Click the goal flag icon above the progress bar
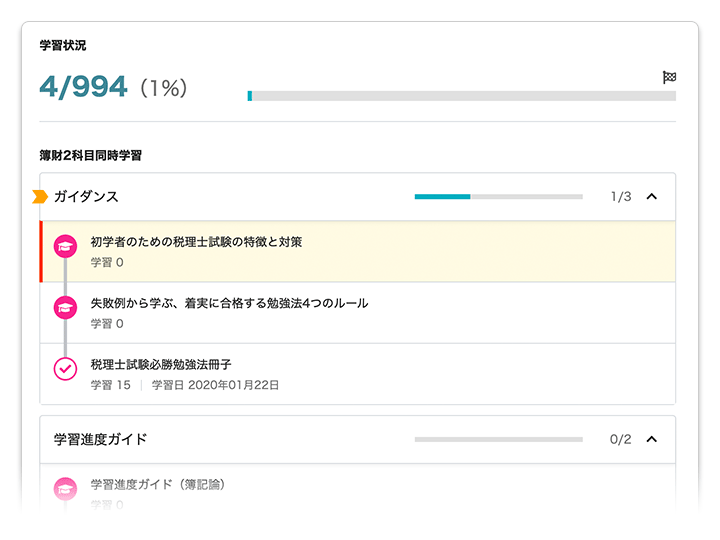Image resolution: width=720 pixels, height=540 pixels. pos(669,77)
